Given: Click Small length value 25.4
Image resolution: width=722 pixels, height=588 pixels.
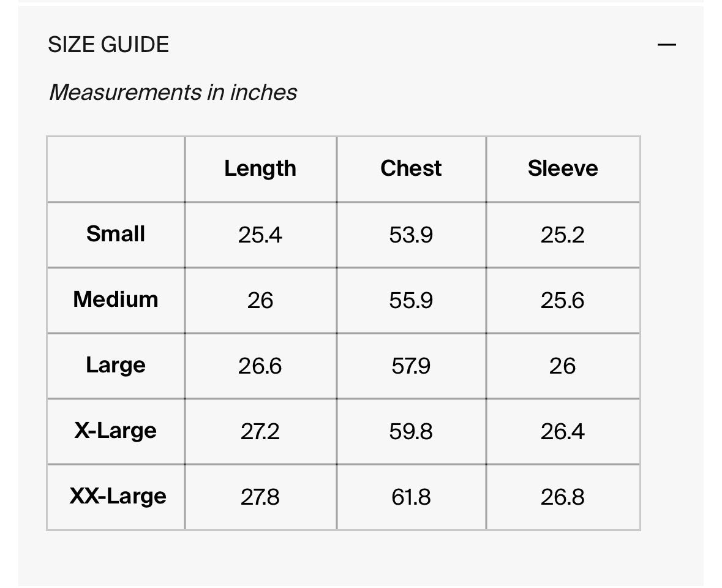Looking at the screenshot, I should point(260,235).
